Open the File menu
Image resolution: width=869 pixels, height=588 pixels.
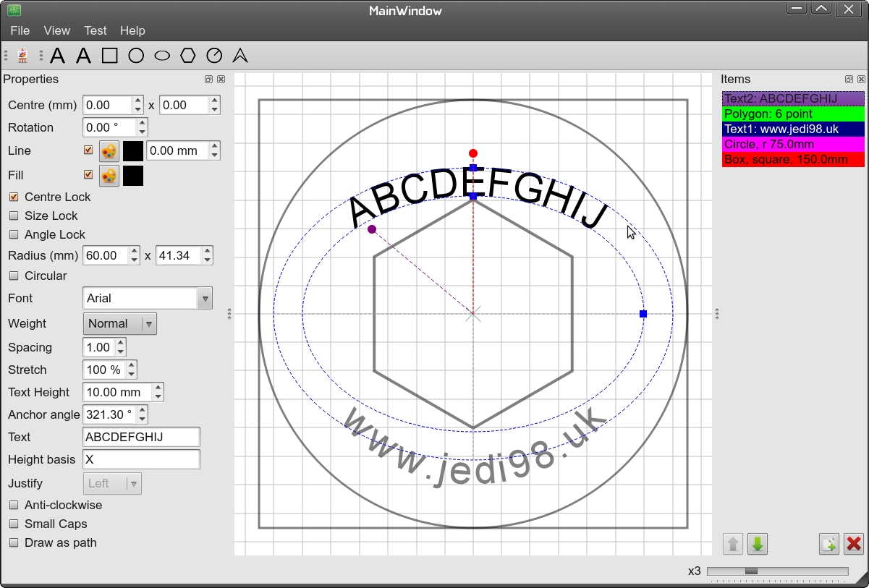coord(20,30)
